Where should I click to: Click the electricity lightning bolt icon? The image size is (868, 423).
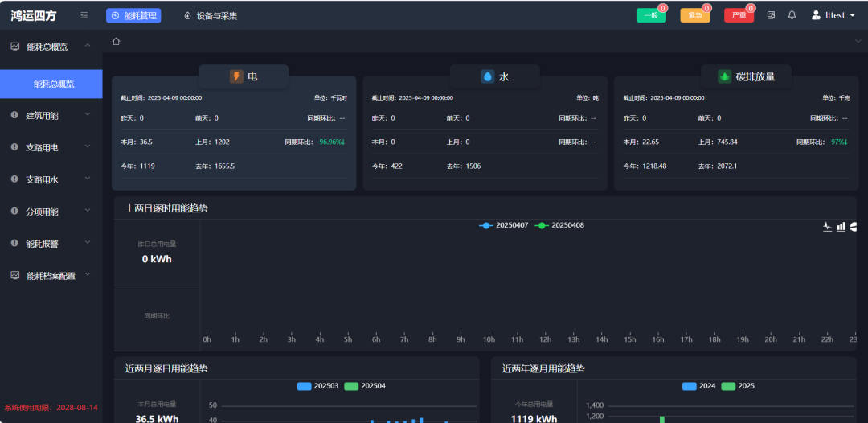[x=236, y=76]
